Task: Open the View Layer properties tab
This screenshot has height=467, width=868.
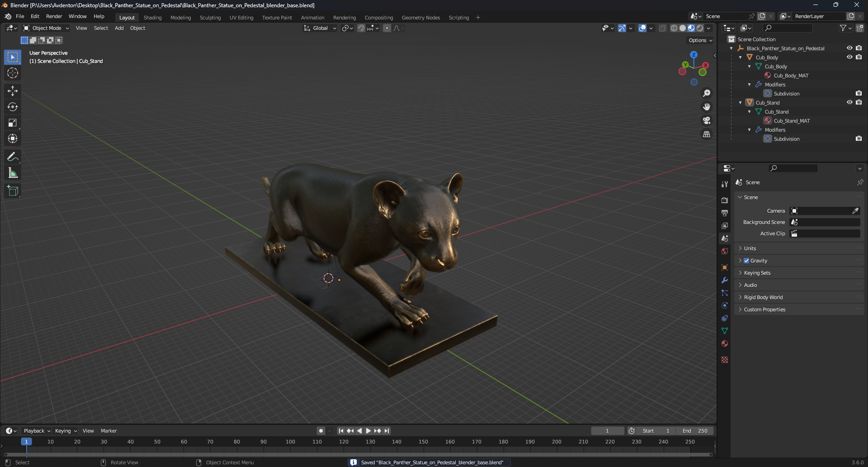Action: [x=725, y=225]
